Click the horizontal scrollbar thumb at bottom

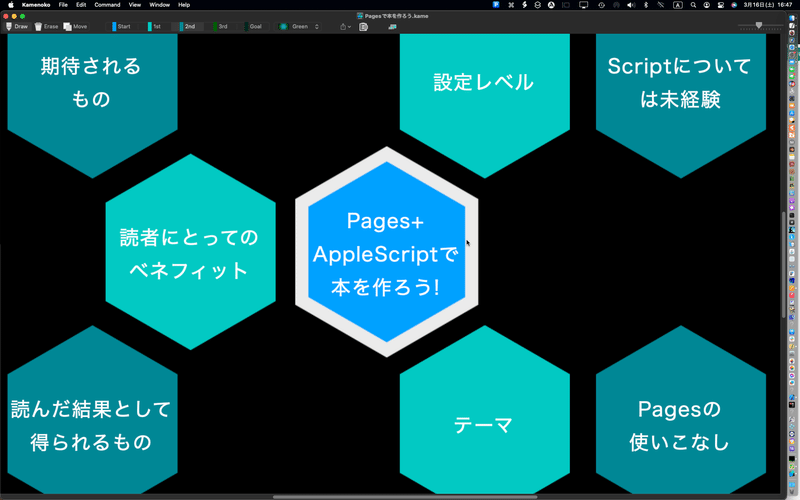(x=405, y=497)
